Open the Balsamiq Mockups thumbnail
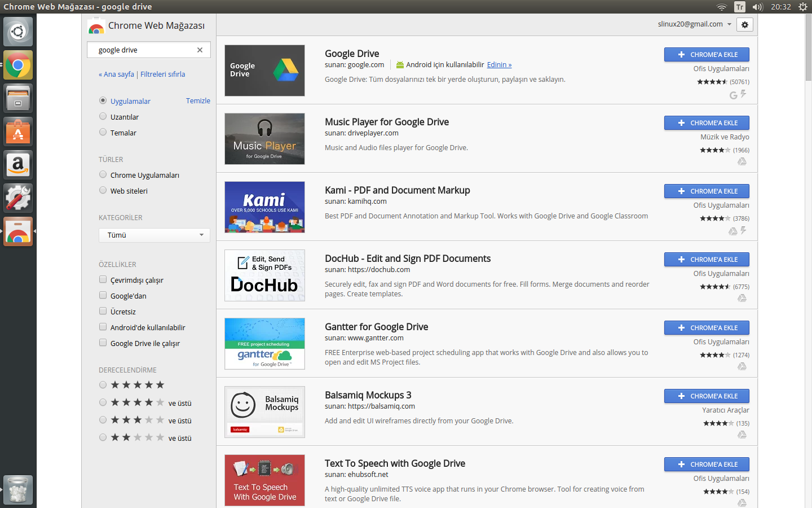This screenshot has width=812, height=508. [264, 412]
